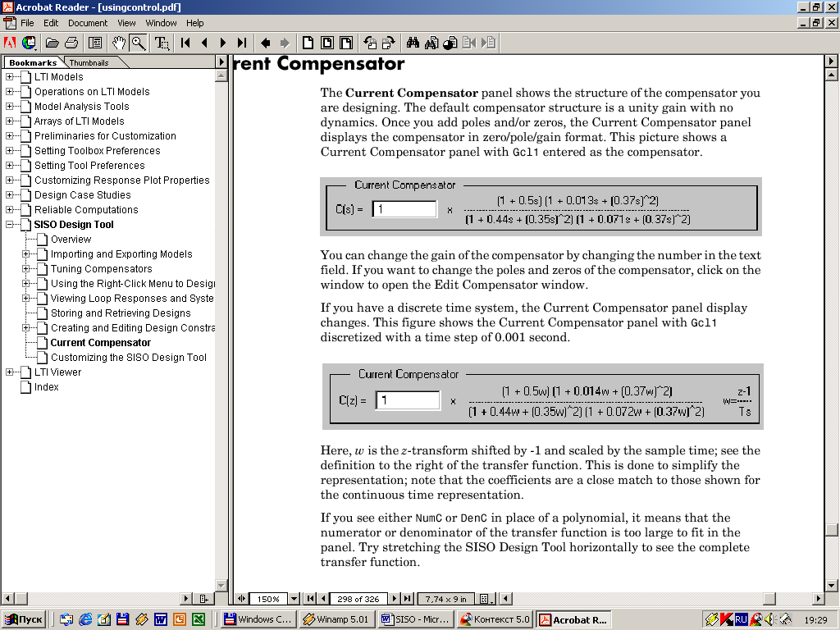Viewport: 840px width, 630px height.
Task: Expand the LTI Viewer bookmark
Action: click(10, 372)
